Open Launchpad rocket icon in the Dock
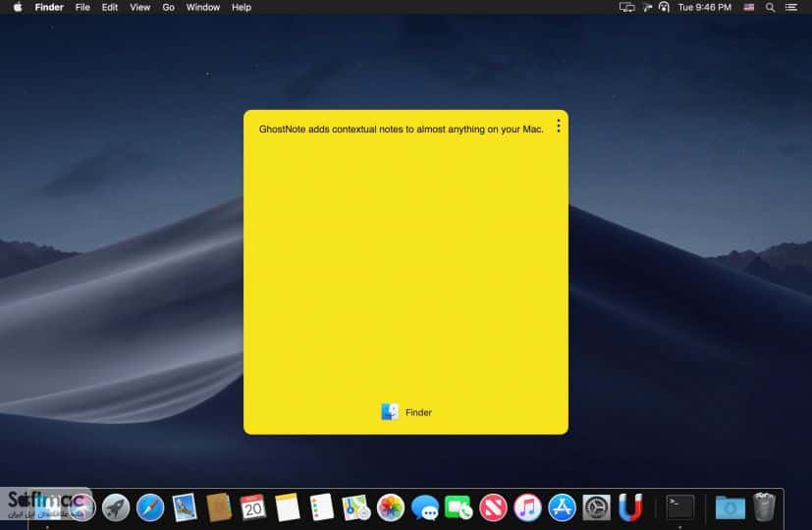812x530 pixels. (x=116, y=507)
